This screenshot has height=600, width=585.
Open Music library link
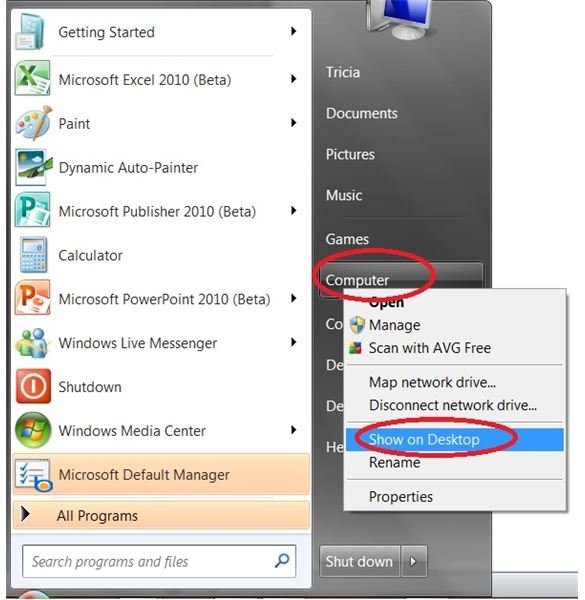[344, 195]
